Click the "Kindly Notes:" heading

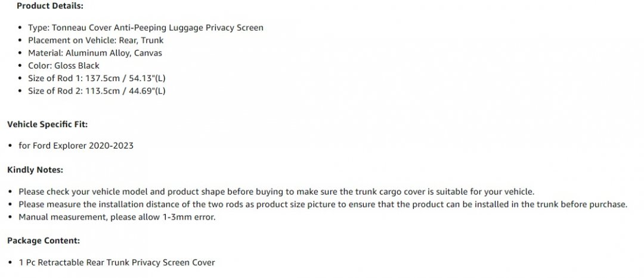[x=35, y=170]
